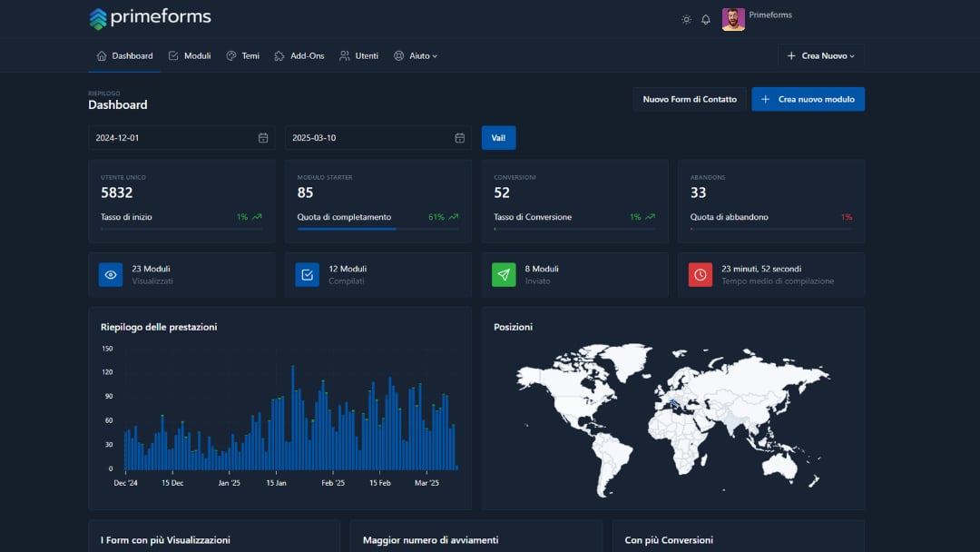This screenshot has height=552, width=980.
Task: Click the blue eye icon for Moduli Visualizzati
Action: (111, 274)
